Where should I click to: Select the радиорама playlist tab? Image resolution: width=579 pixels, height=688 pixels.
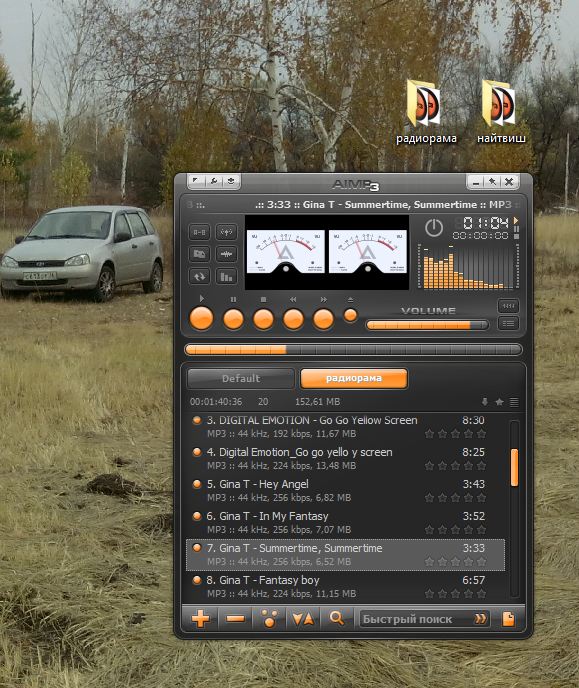click(354, 378)
